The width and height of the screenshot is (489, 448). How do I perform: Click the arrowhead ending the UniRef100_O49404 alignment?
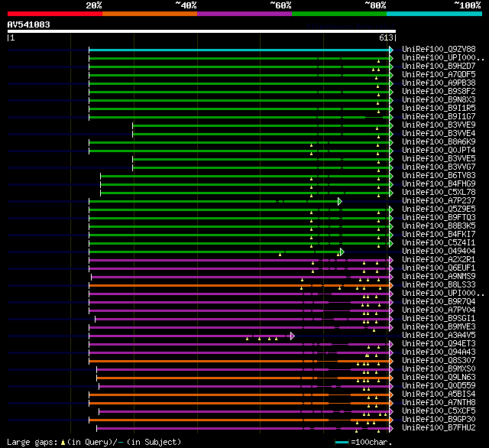tap(342, 252)
